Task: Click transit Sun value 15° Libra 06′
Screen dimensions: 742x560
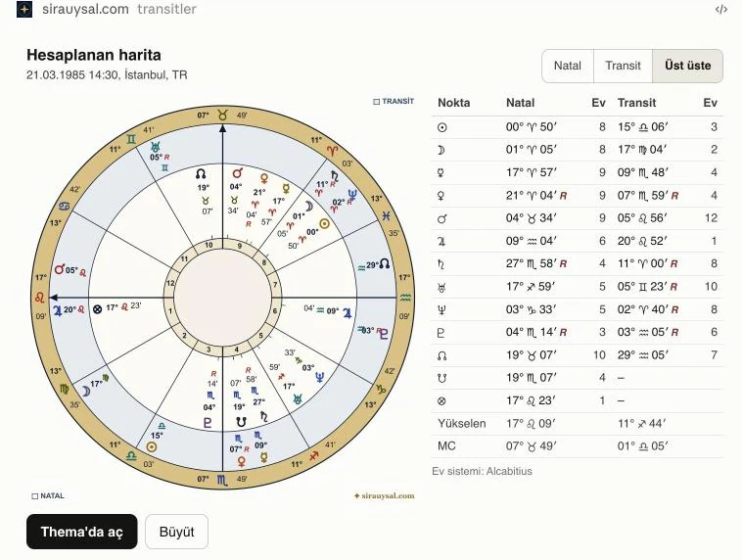Action: coord(642,127)
